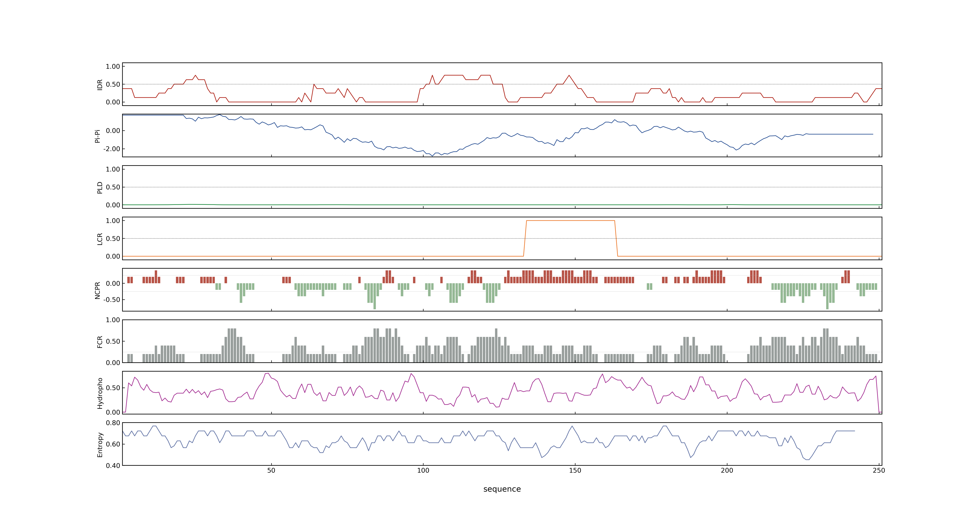Click the IDR axis label
The image size is (980, 523).
tap(100, 85)
